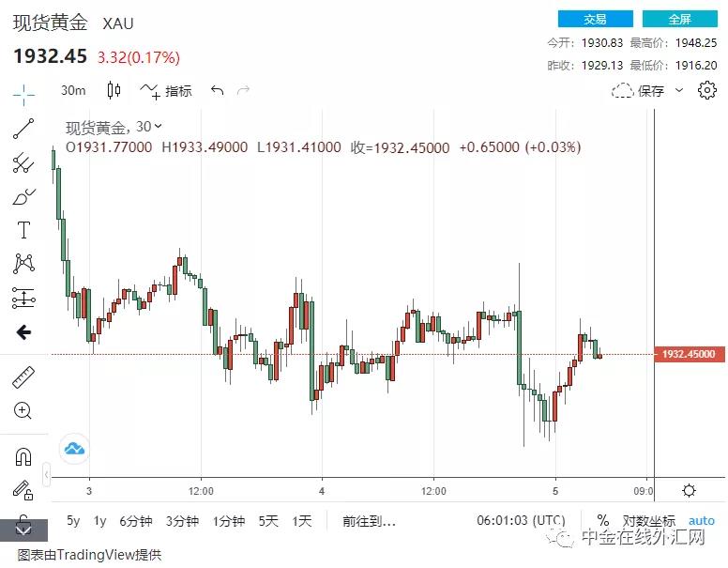Activate the zoom in tool
The image size is (728, 568).
pyautogui.click(x=23, y=411)
